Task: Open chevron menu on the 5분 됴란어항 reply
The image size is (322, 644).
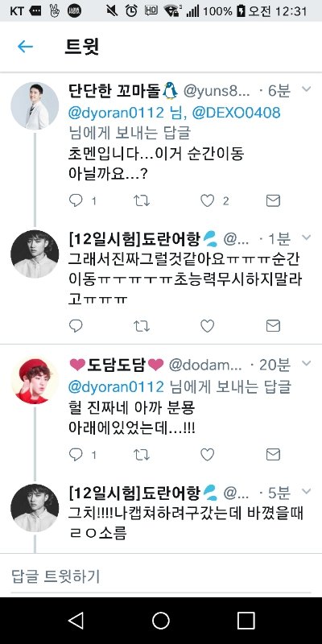Action: click(x=307, y=491)
